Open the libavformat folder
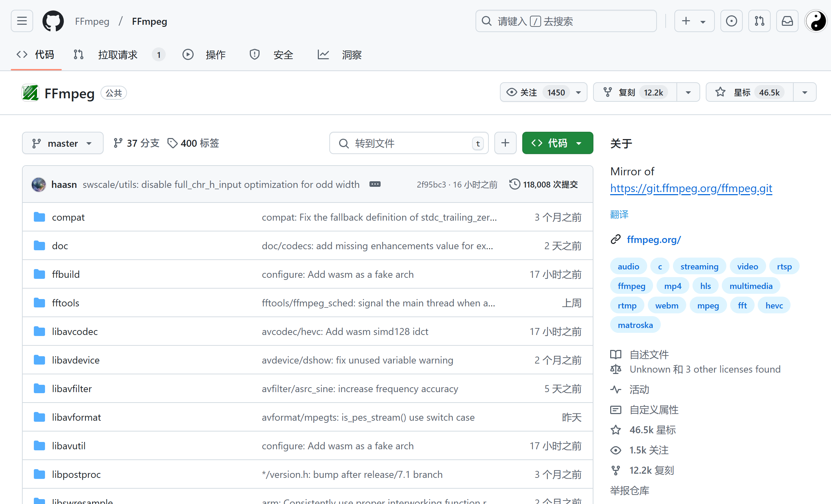This screenshot has width=831, height=504. point(76,417)
